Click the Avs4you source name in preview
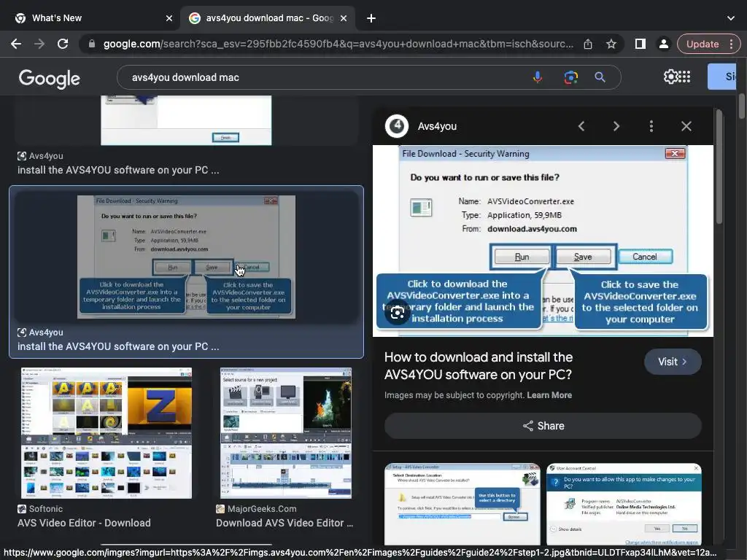This screenshot has height=560, width=747. (437, 126)
